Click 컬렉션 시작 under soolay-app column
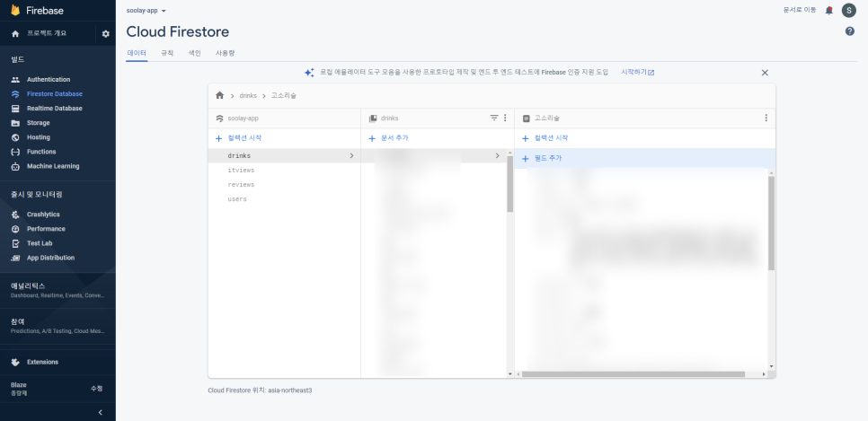 tap(239, 138)
